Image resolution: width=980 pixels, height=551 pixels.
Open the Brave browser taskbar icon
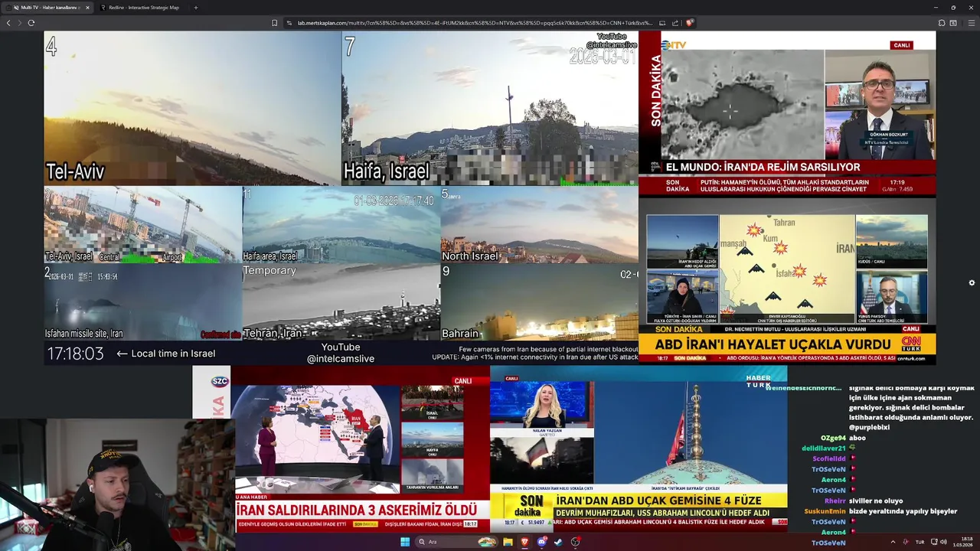[x=524, y=542]
